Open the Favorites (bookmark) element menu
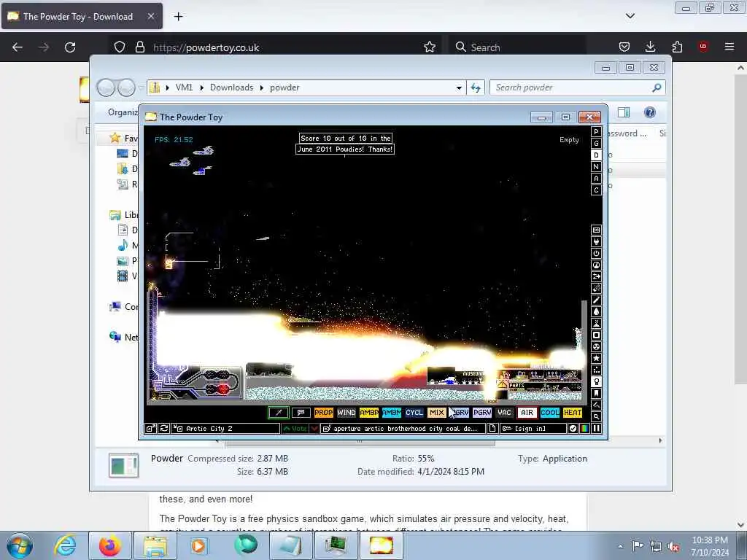The image size is (747, 560). tap(596, 393)
